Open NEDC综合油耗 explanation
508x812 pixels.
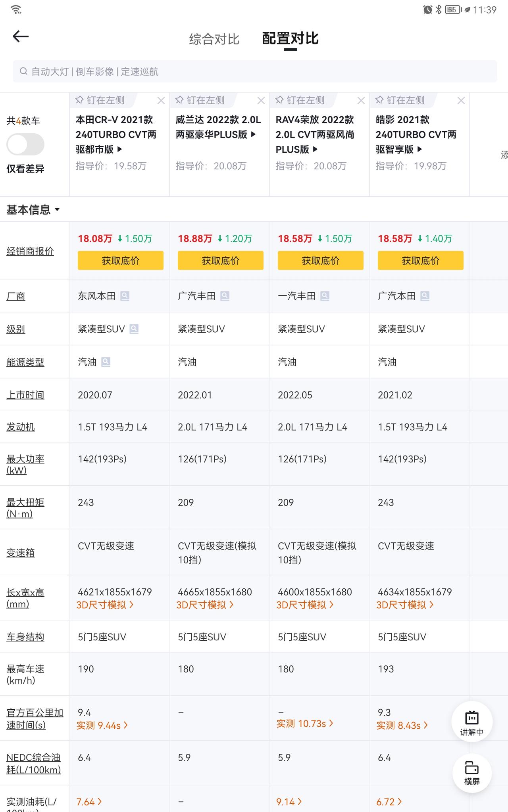pyautogui.click(x=34, y=764)
